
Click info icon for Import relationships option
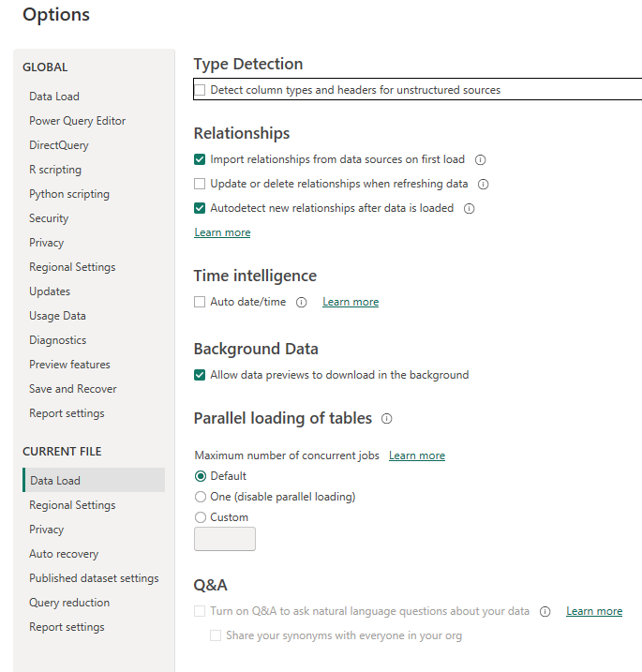coord(480,160)
